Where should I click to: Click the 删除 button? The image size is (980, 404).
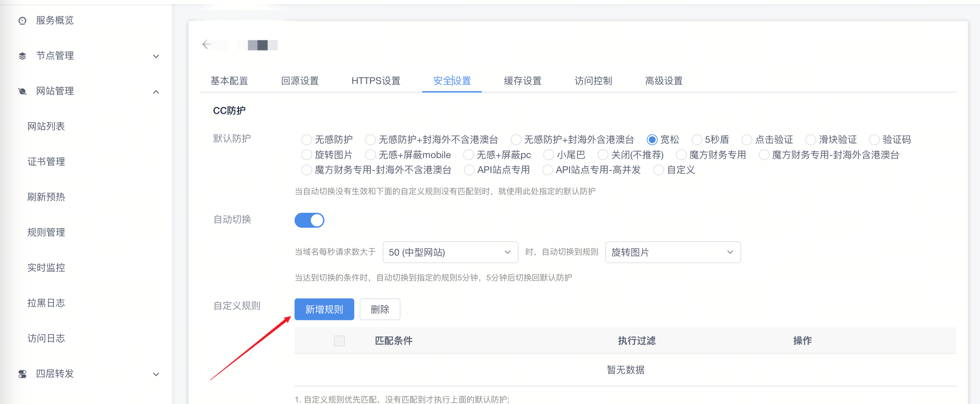tap(380, 309)
